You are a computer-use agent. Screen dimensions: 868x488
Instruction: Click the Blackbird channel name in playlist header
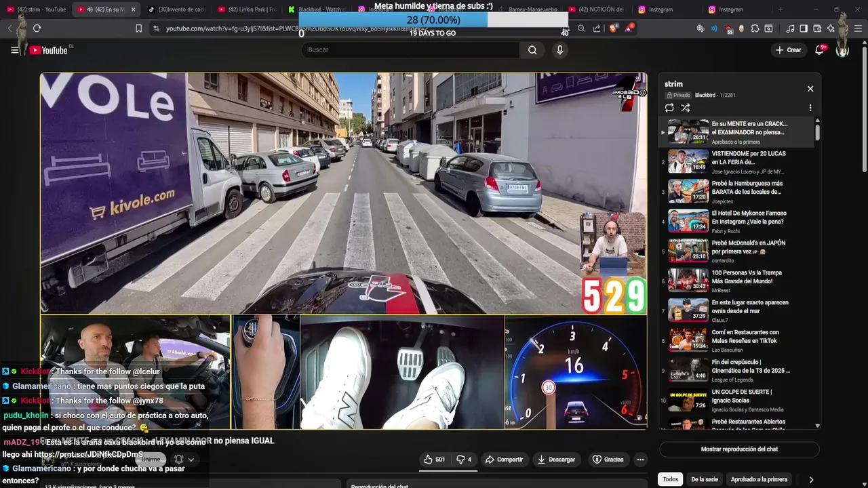[x=705, y=96]
